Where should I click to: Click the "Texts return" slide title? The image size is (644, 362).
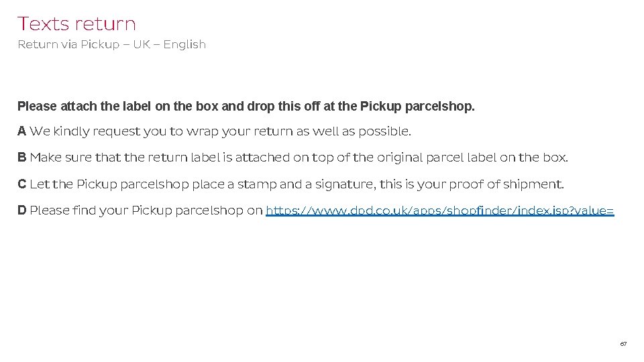click(x=76, y=24)
